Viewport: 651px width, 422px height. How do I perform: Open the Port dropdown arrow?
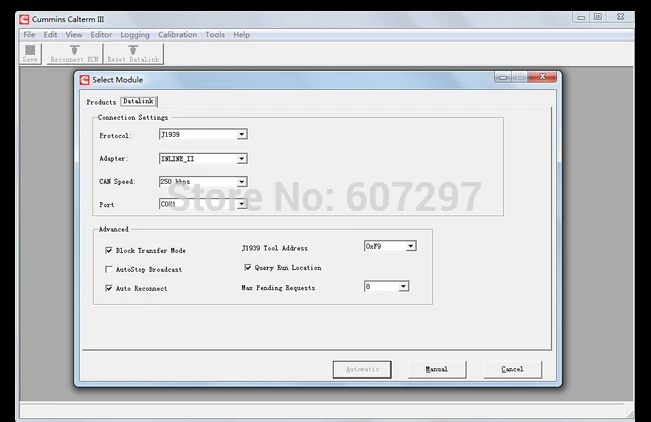pos(242,204)
